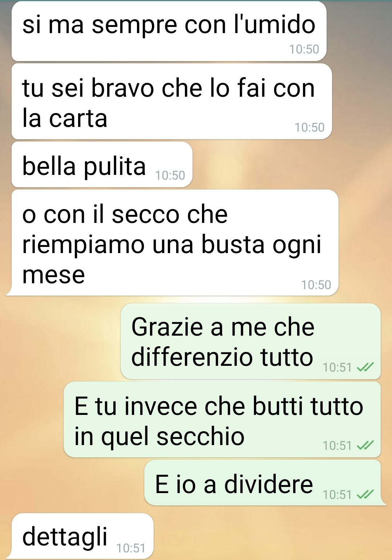Select the sent message 'Grazie a me che differenzio tutto'
The height and width of the screenshot is (560, 392).
(251, 341)
